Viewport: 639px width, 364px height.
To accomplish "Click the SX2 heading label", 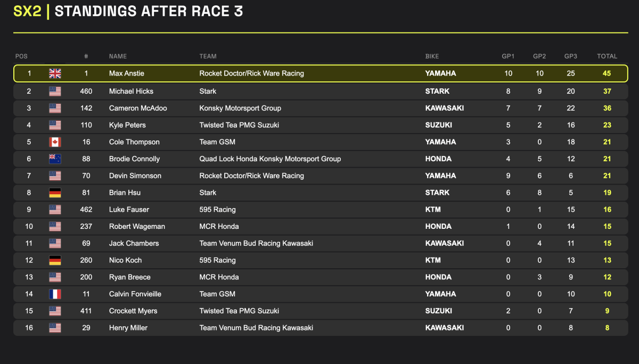I will point(28,12).
